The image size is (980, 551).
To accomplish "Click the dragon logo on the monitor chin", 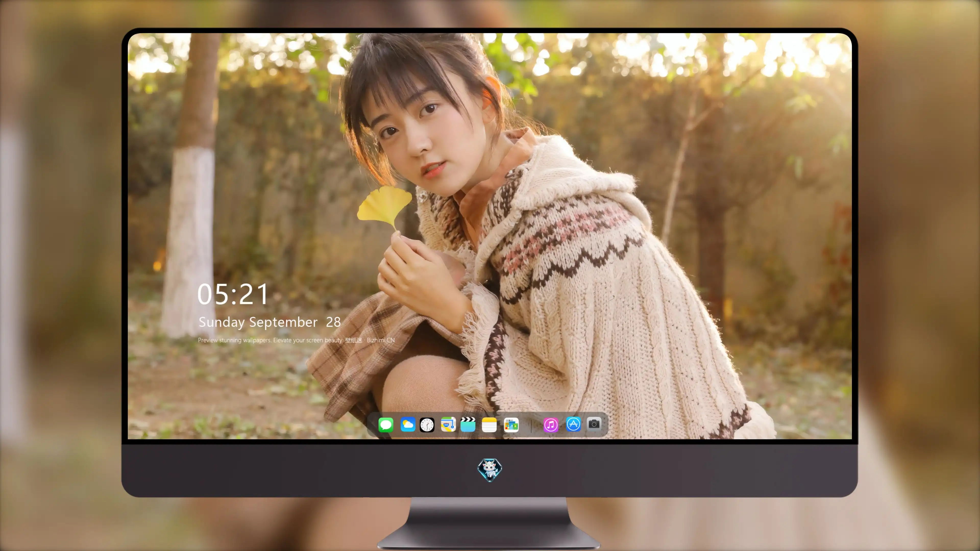I will pyautogui.click(x=490, y=470).
